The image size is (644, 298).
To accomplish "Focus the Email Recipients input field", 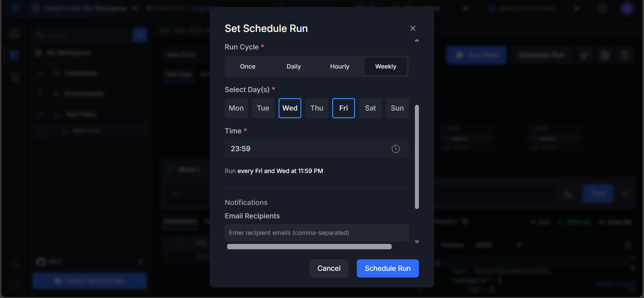I will click(316, 233).
